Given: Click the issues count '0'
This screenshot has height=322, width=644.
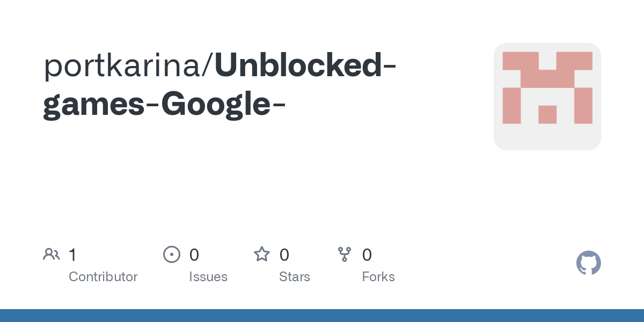Looking at the screenshot, I should pyautogui.click(x=194, y=255).
